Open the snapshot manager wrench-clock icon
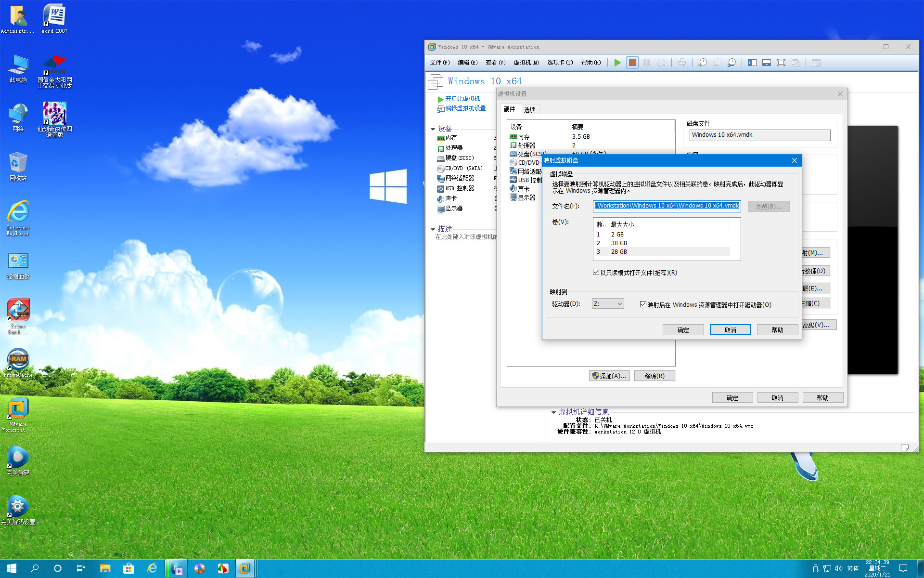Viewport: 924px width, 578px height. (731, 63)
